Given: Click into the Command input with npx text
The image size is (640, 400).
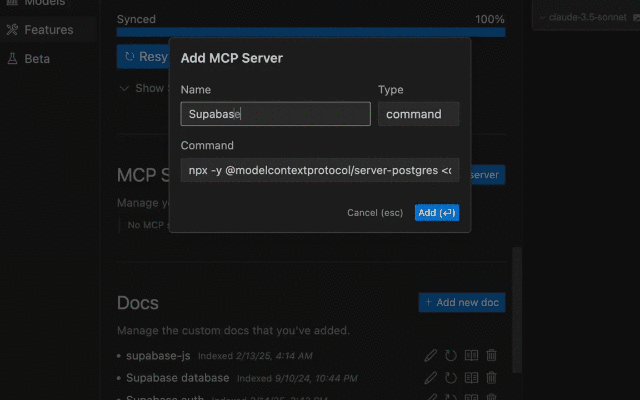Looking at the screenshot, I should tap(320, 170).
